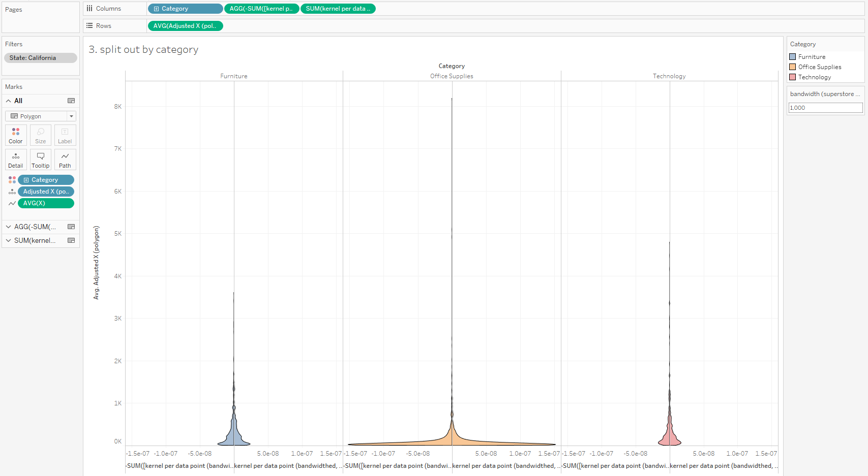Open the Detail button in Marks card
868x476 pixels.
coord(16,160)
